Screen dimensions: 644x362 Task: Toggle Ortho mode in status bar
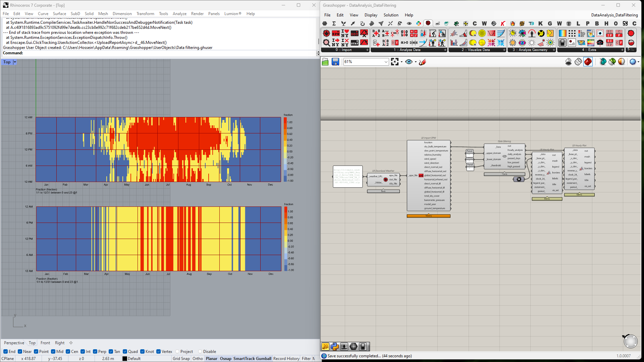[x=198, y=359]
